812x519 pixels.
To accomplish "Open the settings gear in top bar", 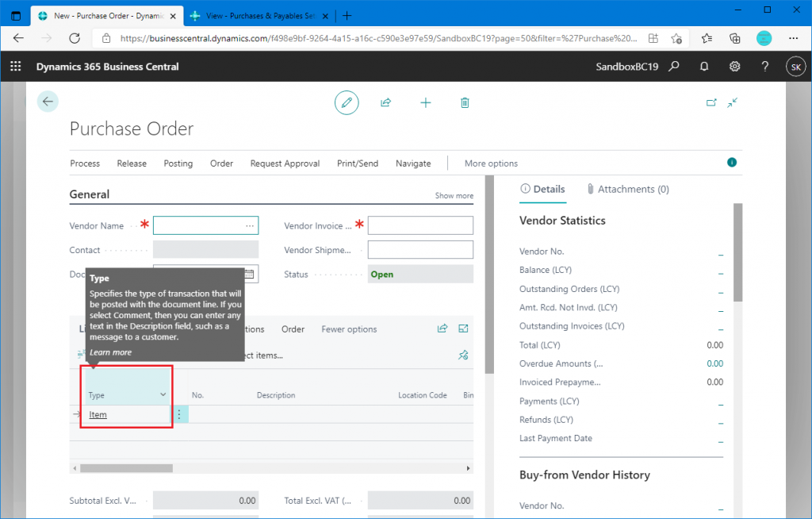I will click(735, 67).
